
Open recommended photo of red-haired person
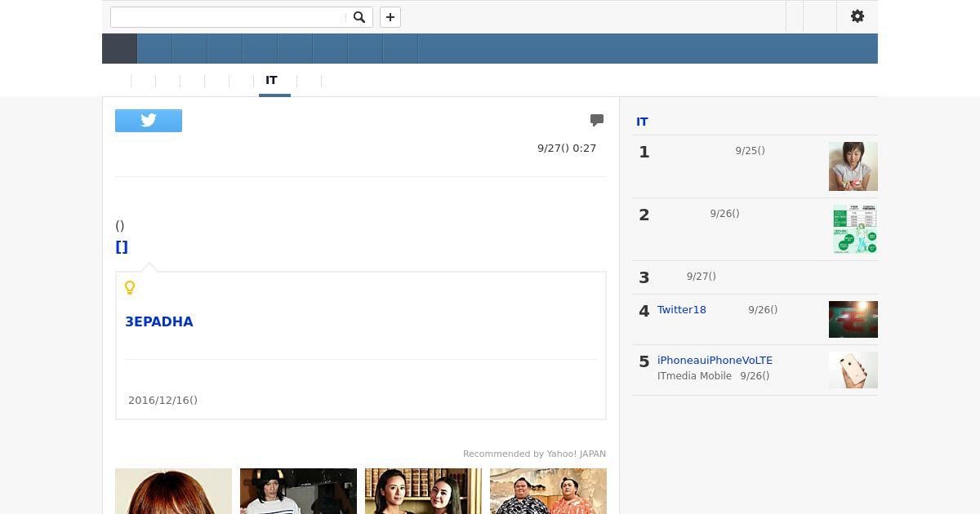[x=173, y=491]
